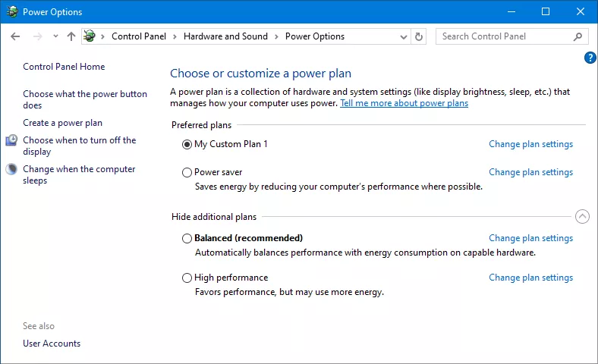The width and height of the screenshot is (598, 364).
Task: Click the display timer icon in the sidebar
Action: click(11, 140)
